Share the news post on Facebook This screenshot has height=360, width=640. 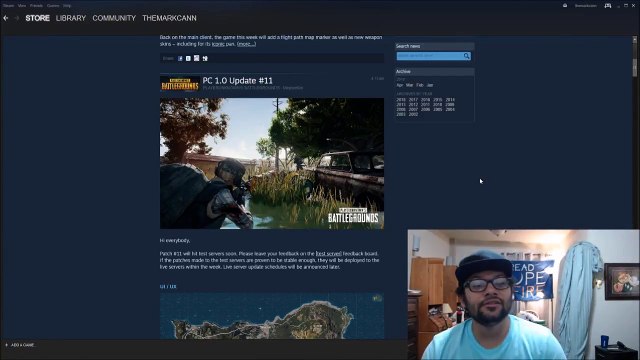click(x=180, y=58)
